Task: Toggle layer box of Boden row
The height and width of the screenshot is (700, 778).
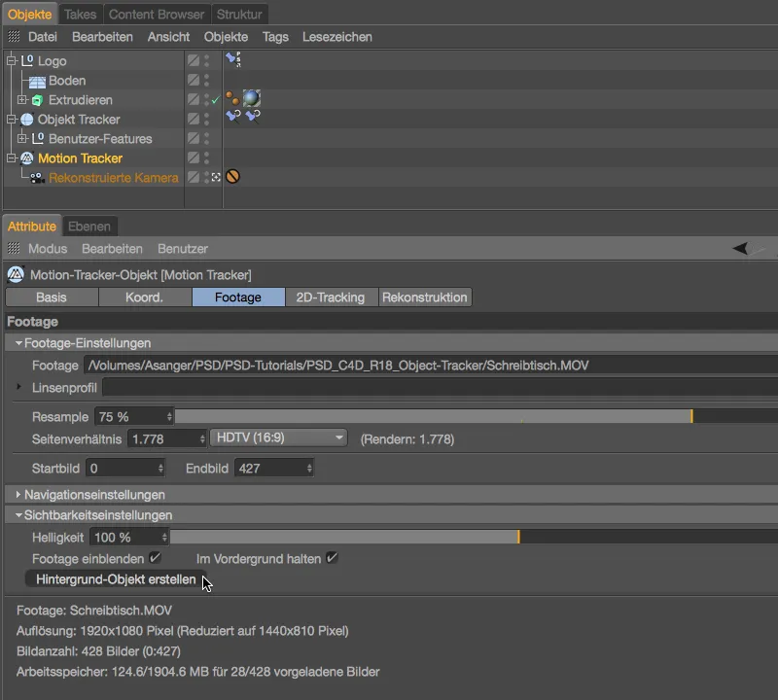Action: coord(194,81)
